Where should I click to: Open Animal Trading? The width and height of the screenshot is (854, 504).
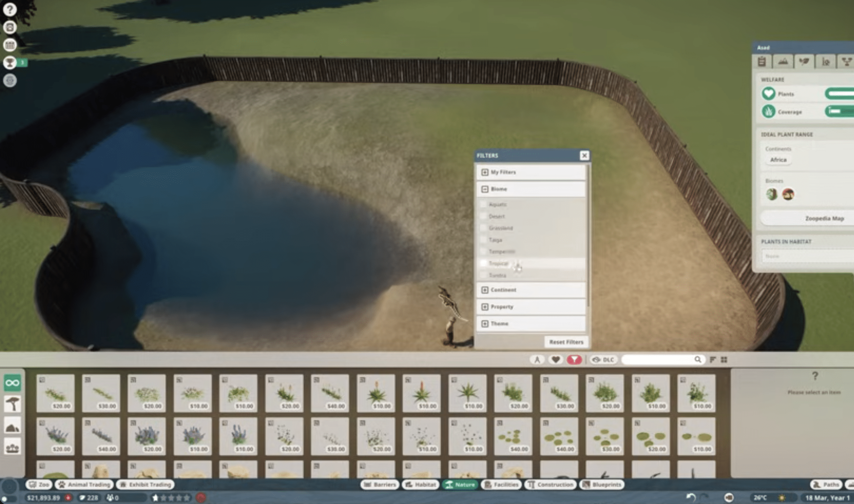click(84, 485)
